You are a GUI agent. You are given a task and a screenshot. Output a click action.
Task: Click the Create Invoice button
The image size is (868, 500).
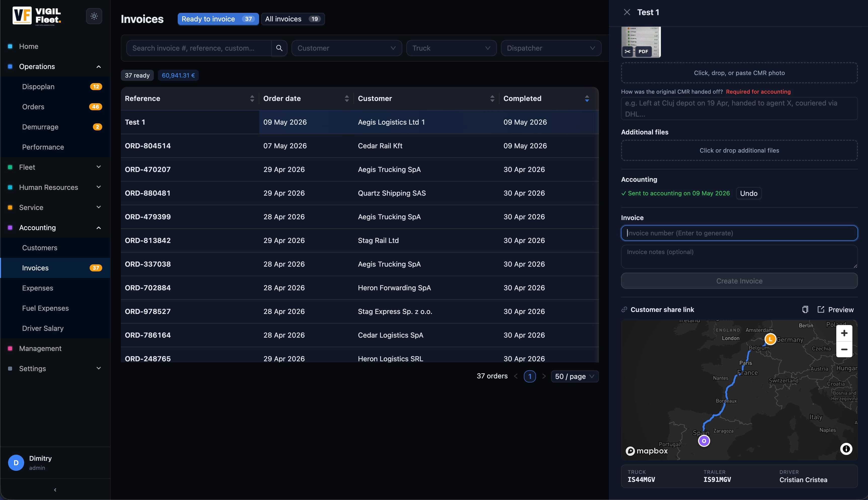pyautogui.click(x=739, y=281)
